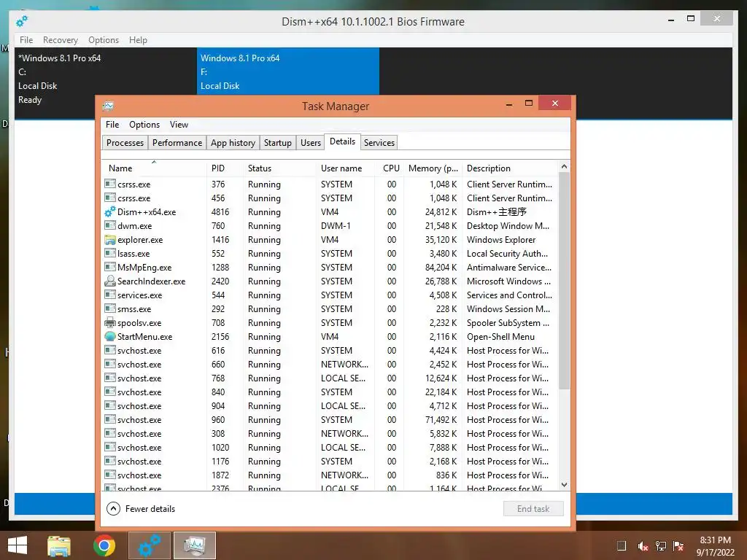Click the MsMpEng.exe process icon
Viewport: 747px width, 560px height.
click(110, 267)
